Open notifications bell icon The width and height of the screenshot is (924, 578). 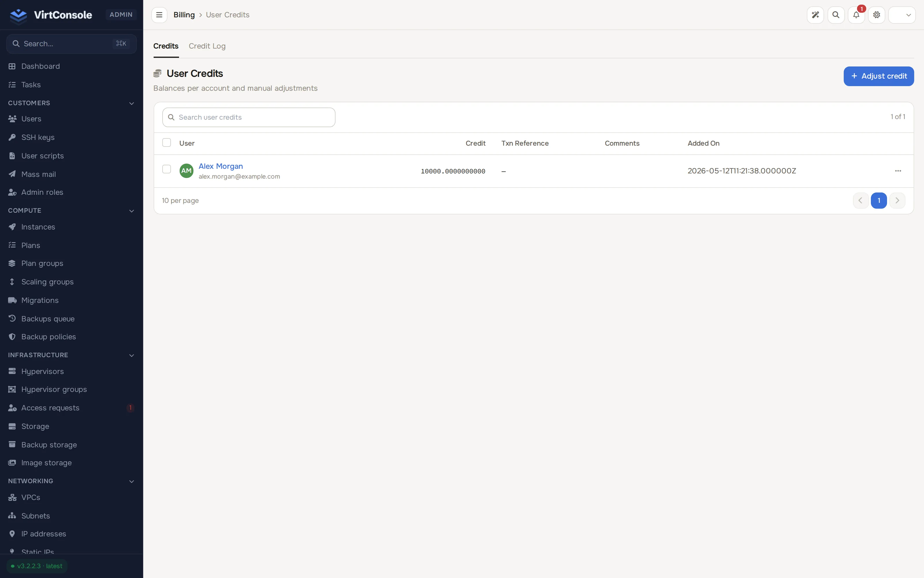click(856, 15)
